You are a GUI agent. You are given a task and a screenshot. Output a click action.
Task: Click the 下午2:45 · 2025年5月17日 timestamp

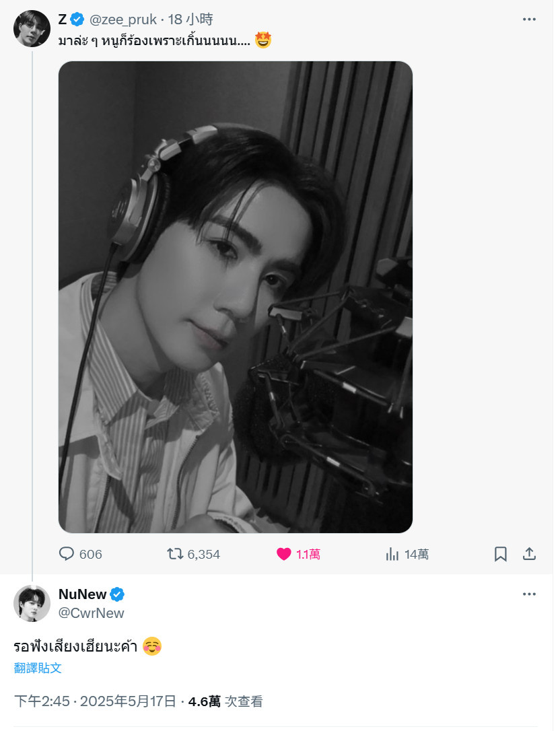tap(95, 701)
